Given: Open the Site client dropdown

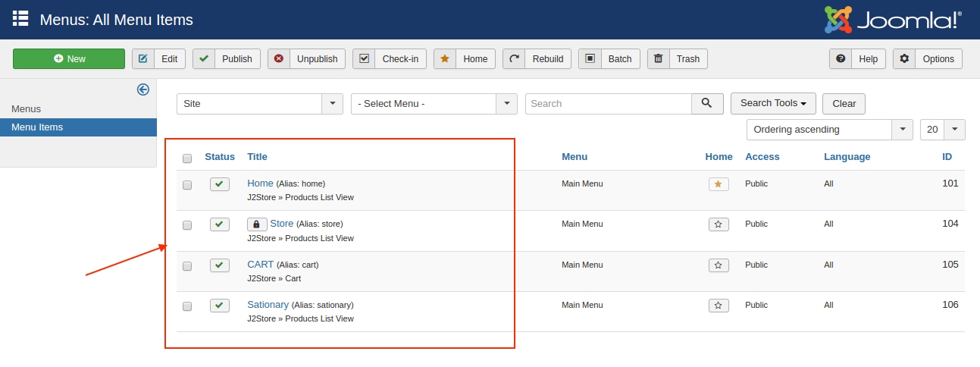Looking at the screenshot, I should 259,104.
